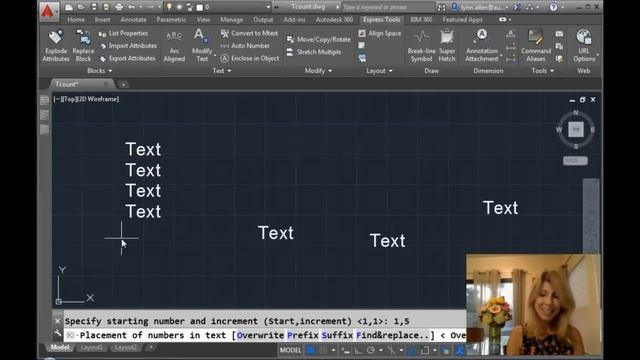Close the command line with X button
Image resolution: width=640 pixels, height=360 pixels.
tap(58, 321)
